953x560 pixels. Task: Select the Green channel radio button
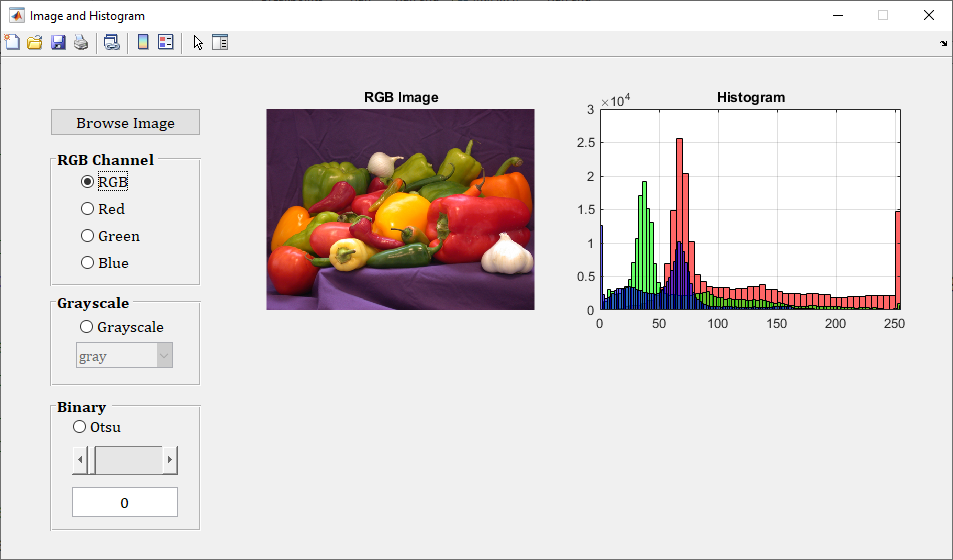(x=88, y=236)
